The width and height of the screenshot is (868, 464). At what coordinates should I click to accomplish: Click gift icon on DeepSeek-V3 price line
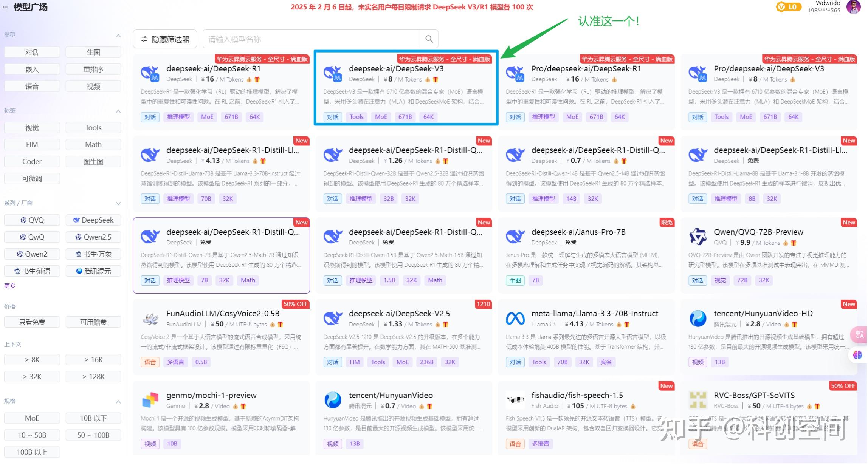coord(436,79)
